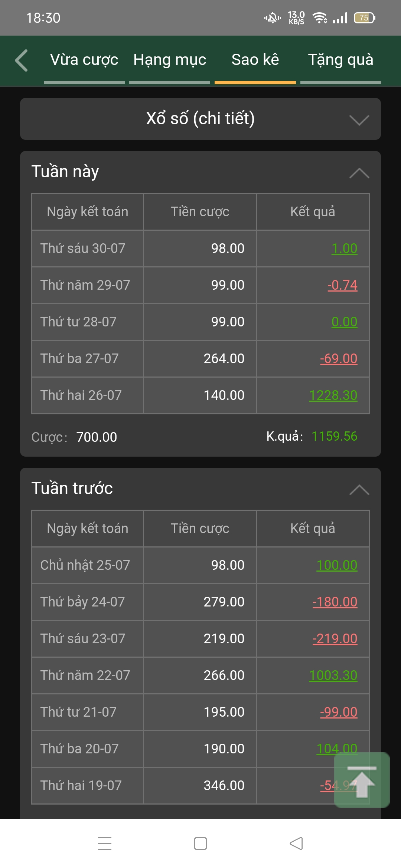Viewport: 401px width, 868px height.
Task: Open the Xổ số (chi tiết) dropdown
Action: pyautogui.click(x=200, y=119)
